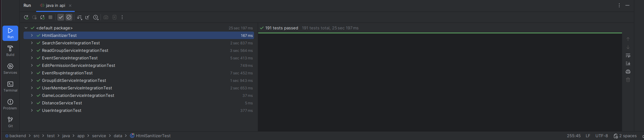Select the DistanceServiceTest result row
This screenshot has width=644, height=140.
[62, 103]
